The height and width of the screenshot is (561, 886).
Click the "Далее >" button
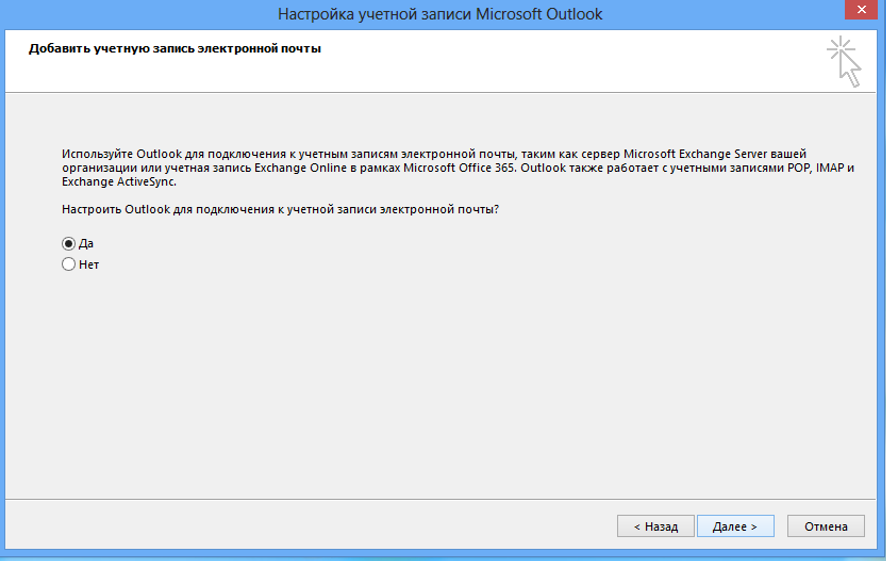point(734,526)
